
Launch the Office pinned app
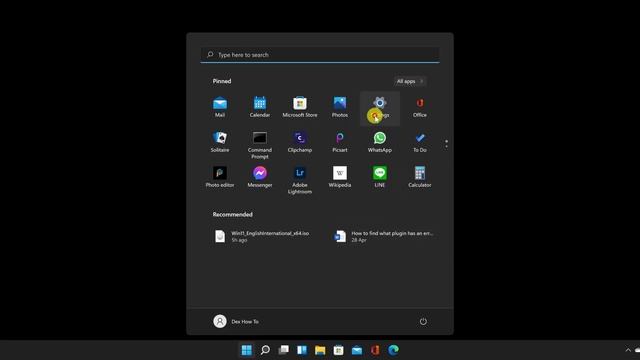[420, 107]
